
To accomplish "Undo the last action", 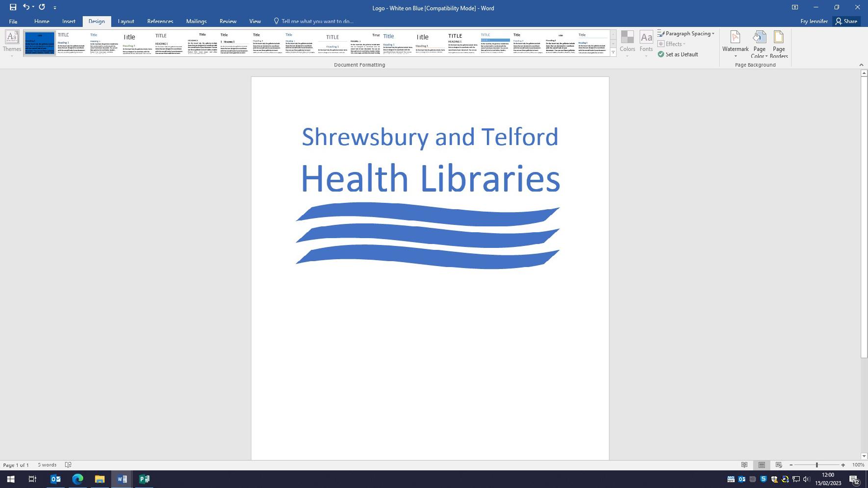I will click(26, 7).
